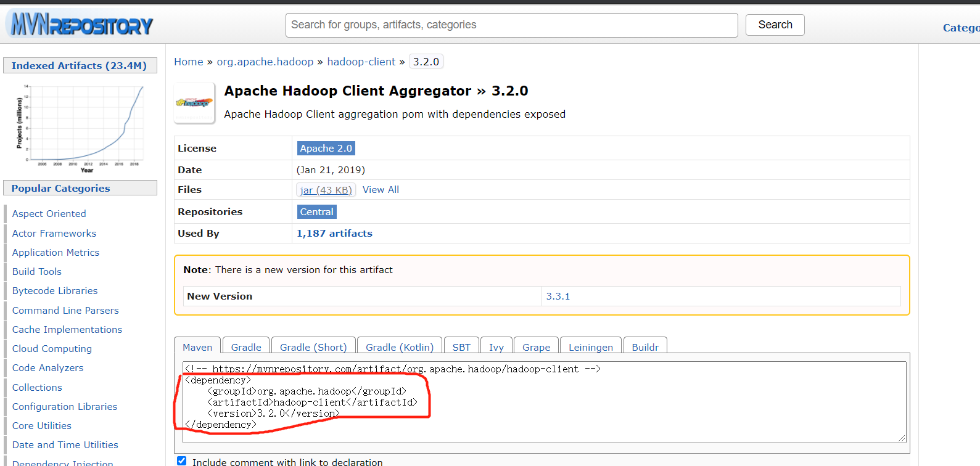Open the Core Utilities category
The width and height of the screenshot is (980, 466).
pos(42,426)
